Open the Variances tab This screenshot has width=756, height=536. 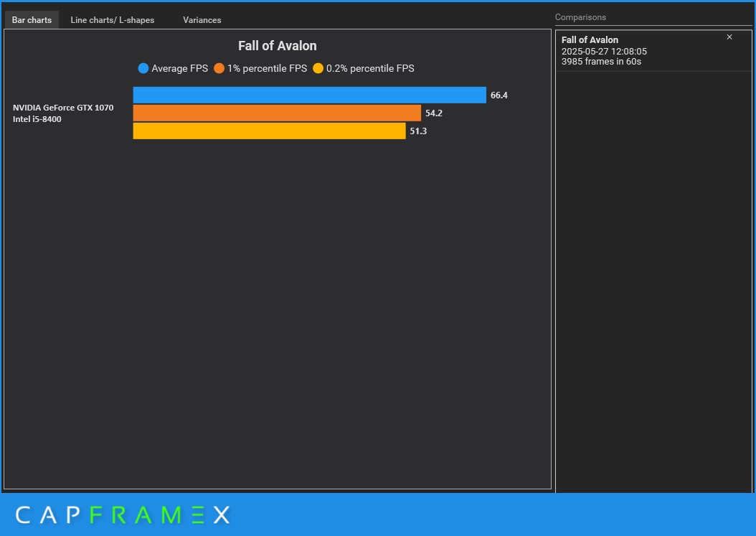point(202,20)
